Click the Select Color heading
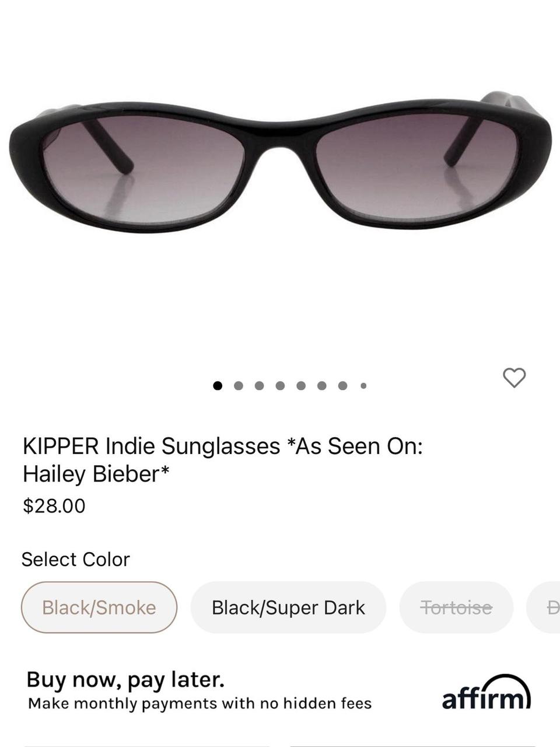The width and height of the screenshot is (560, 747). (76, 558)
